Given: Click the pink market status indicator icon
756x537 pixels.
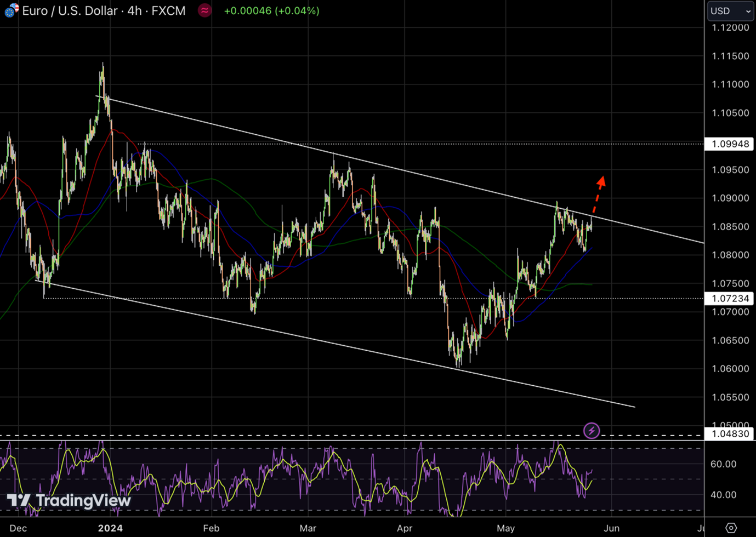Looking at the screenshot, I should 204,10.
